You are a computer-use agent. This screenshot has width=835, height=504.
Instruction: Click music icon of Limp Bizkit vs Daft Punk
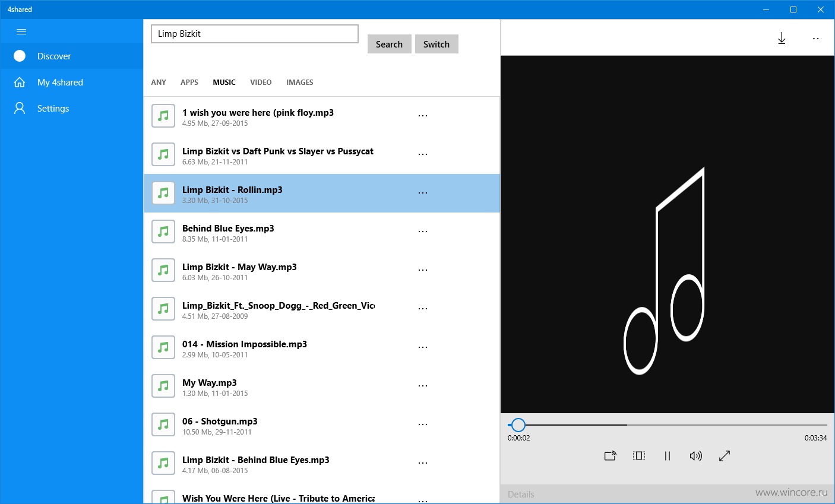pyautogui.click(x=163, y=154)
